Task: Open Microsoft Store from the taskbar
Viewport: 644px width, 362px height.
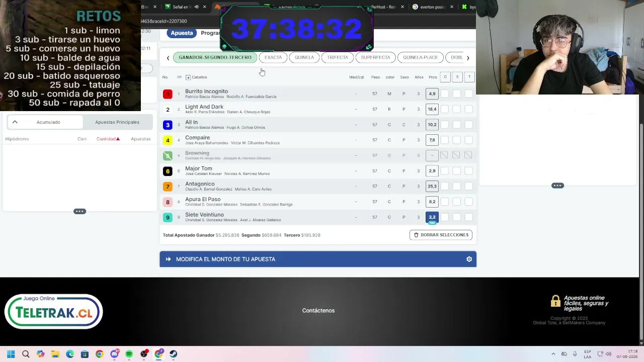Action: point(85,354)
